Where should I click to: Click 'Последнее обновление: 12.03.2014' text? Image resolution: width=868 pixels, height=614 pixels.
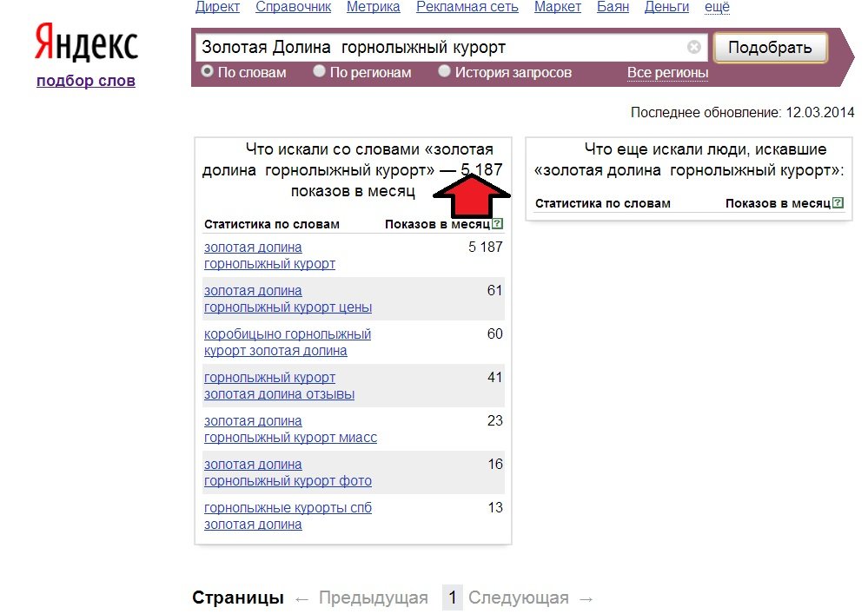click(x=742, y=112)
